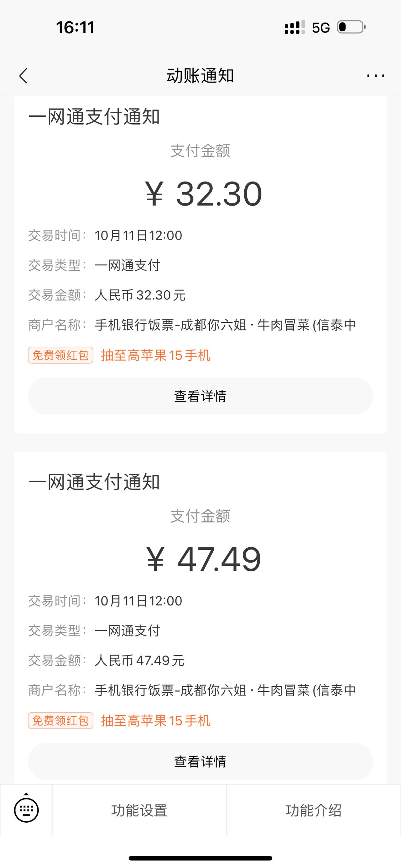Tap merchant name in the 32.30 card
The width and height of the screenshot is (401, 868).
coord(225,325)
